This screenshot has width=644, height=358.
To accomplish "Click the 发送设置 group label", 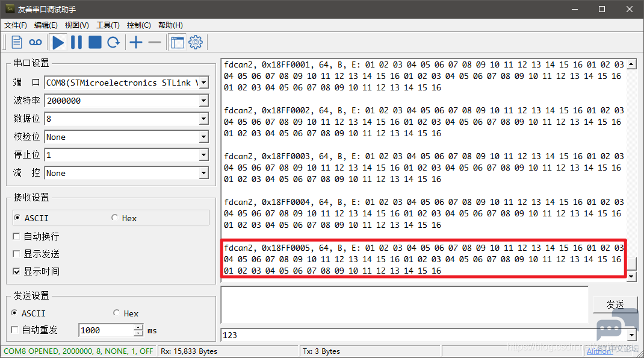I will (31, 296).
